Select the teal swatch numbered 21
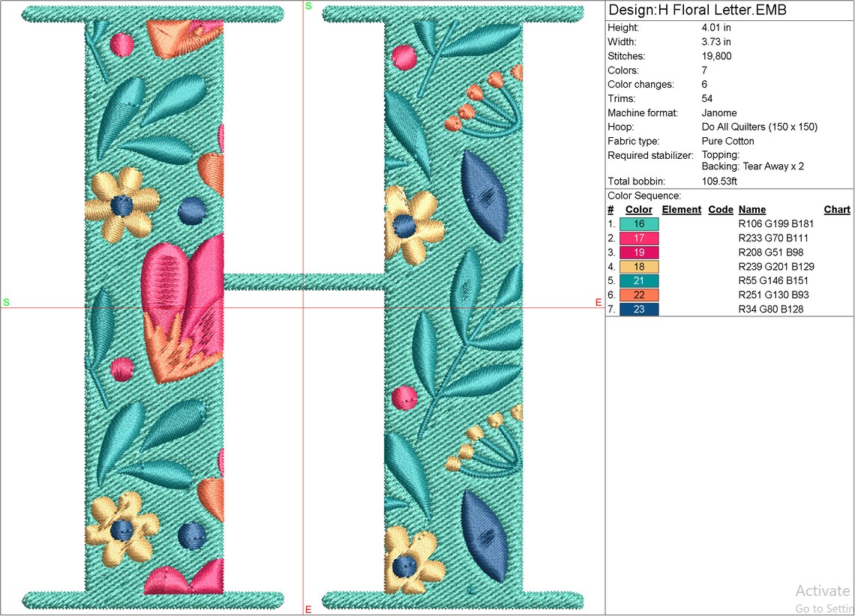The height and width of the screenshot is (616, 855). click(x=638, y=281)
